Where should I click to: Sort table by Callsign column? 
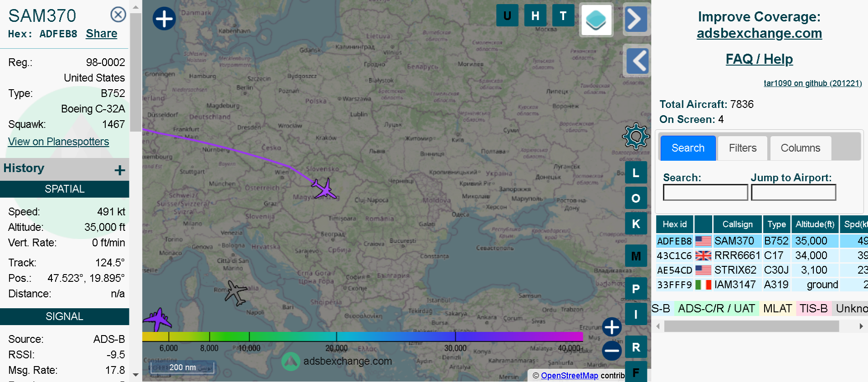pos(737,224)
